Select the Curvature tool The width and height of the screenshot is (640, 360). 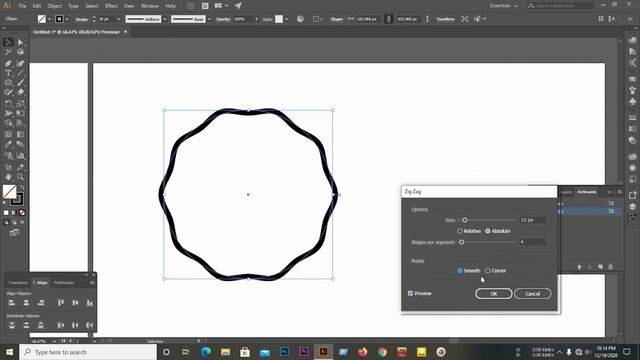tap(20, 63)
